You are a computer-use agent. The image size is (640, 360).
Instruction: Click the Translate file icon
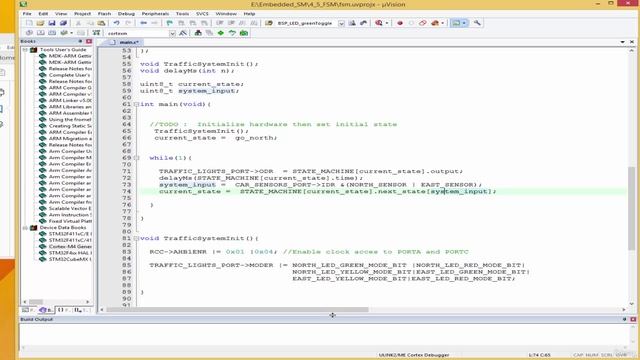(29, 33)
